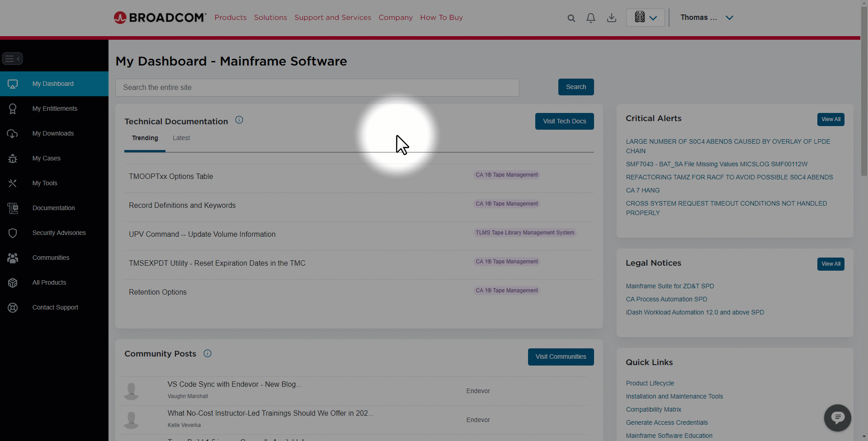Open My Entitlements in the sidebar

[x=54, y=109]
